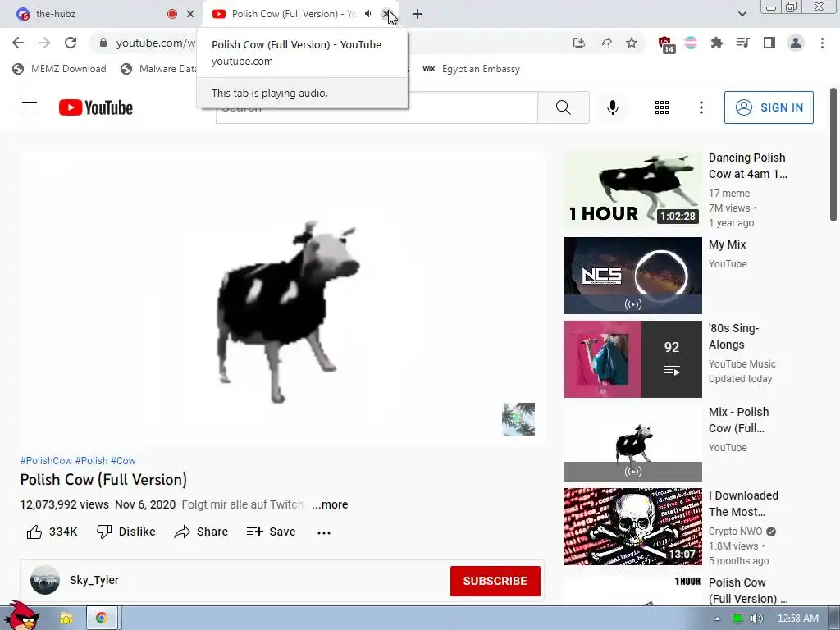
Task: Open the Chrome three-dot menu
Action: coord(822,43)
